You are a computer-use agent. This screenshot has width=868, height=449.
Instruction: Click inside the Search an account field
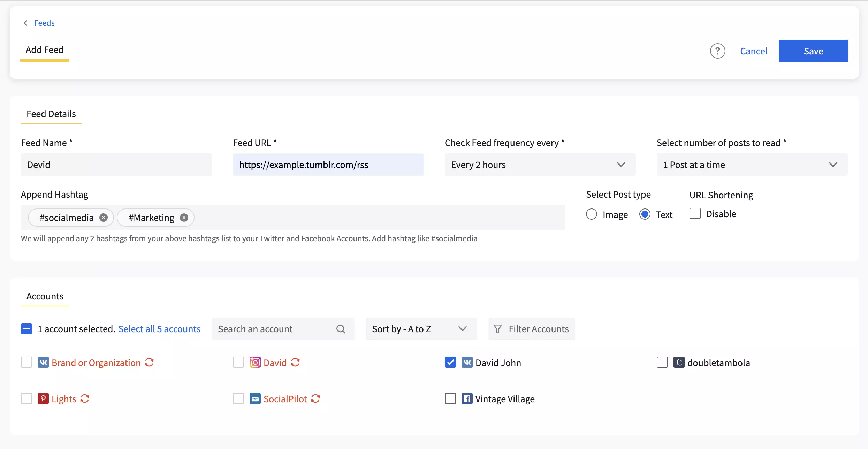(x=283, y=329)
